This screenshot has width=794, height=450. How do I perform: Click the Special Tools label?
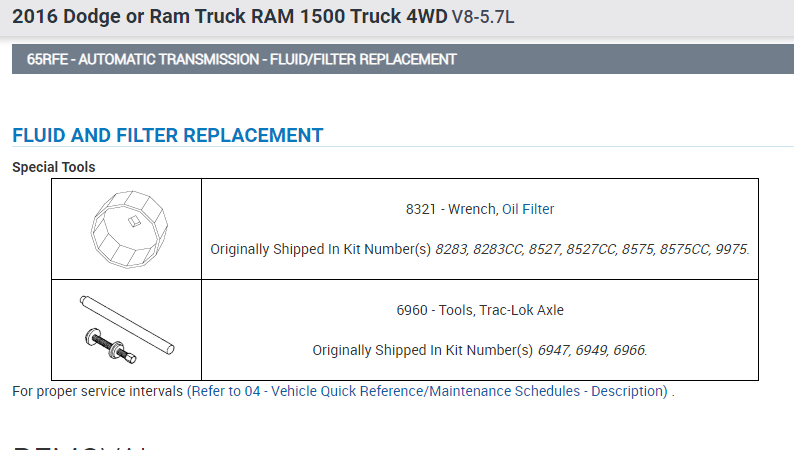[54, 167]
